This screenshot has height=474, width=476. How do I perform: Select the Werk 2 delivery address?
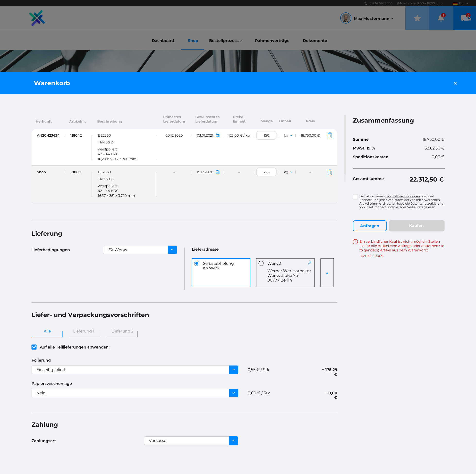[x=261, y=264]
